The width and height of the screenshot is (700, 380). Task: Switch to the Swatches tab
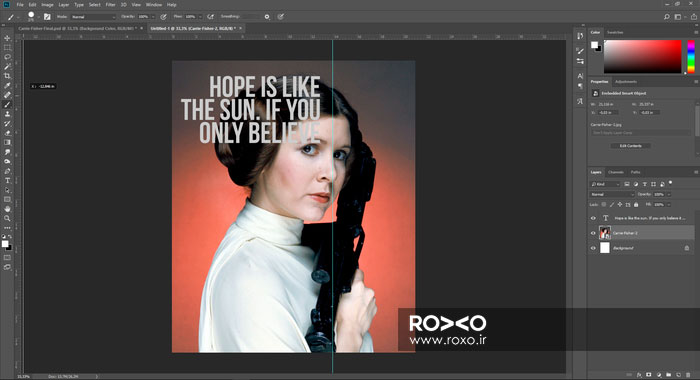615,32
